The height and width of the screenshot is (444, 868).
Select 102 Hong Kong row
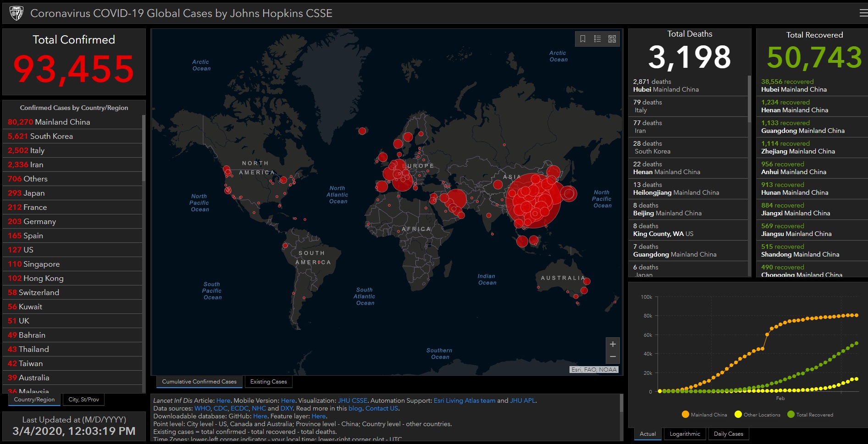click(72, 278)
